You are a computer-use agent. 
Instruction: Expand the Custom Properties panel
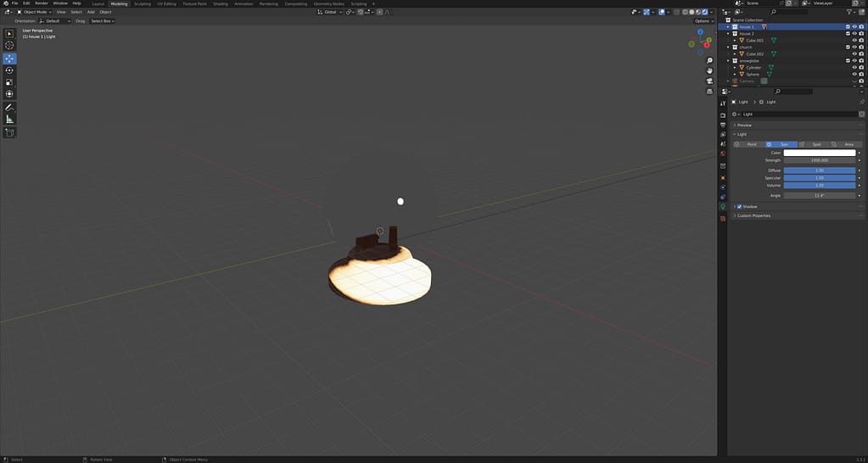[x=753, y=215]
